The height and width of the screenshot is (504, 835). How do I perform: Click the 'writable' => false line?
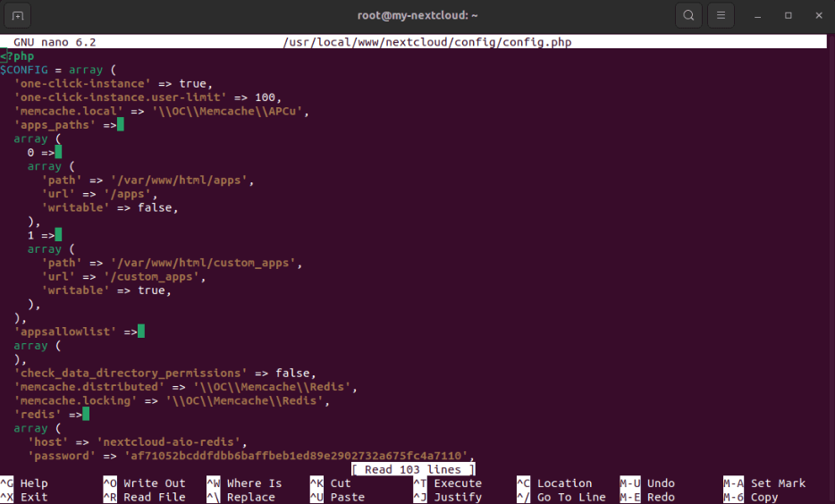pyautogui.click(x=110, y=208)
